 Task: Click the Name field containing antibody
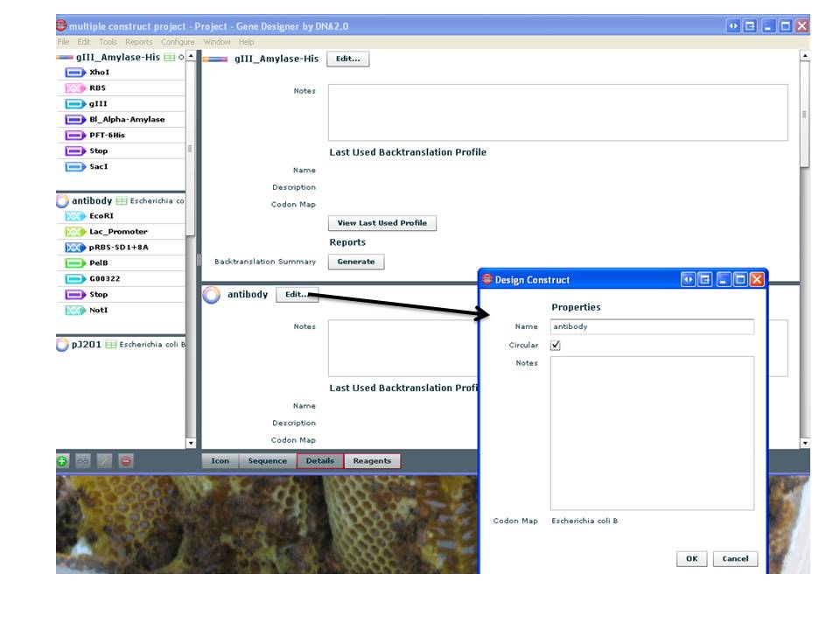coord(652,326)
